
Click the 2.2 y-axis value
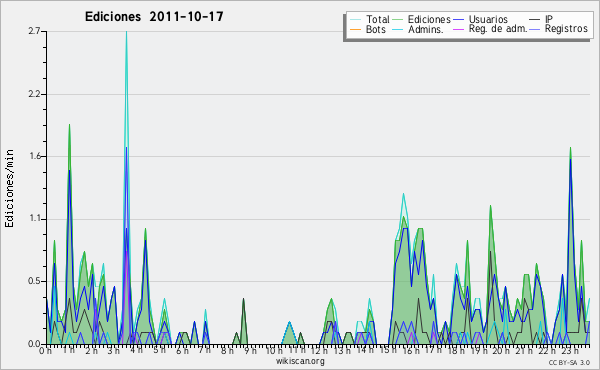click(x=34, y=94)
